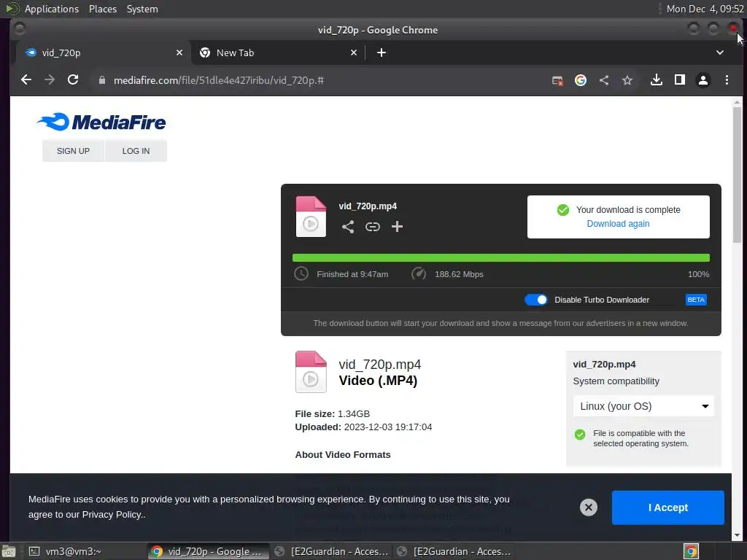Switch to the New Tab tab
Viewport: 747px width, 560px height.
click(x=278, y=52)
